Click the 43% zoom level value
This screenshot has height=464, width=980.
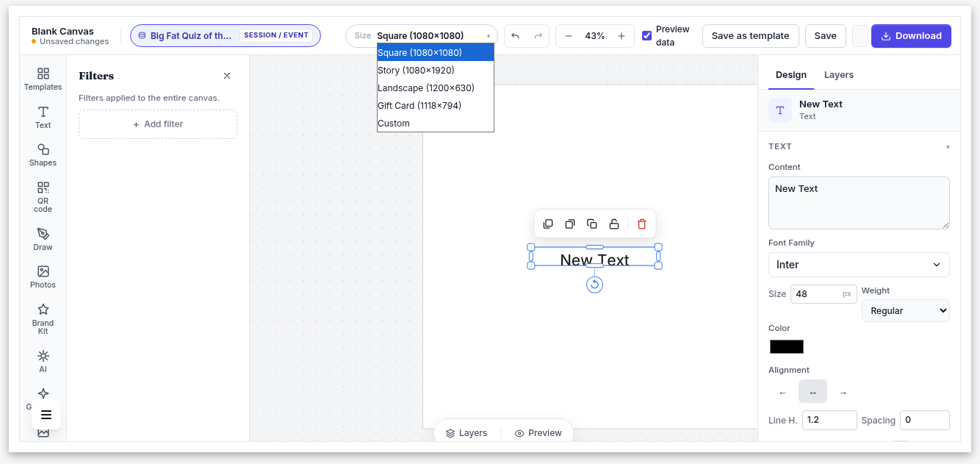pyautogui.click(x=595, y=36)
